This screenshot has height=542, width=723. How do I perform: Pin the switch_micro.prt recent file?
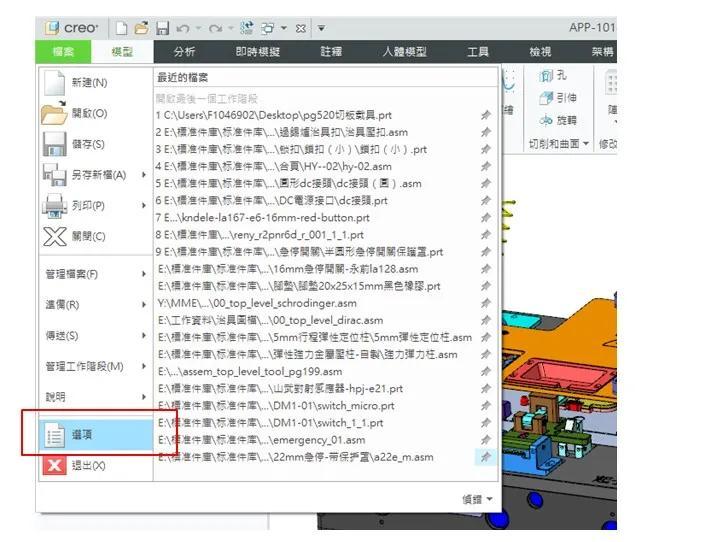486,406
